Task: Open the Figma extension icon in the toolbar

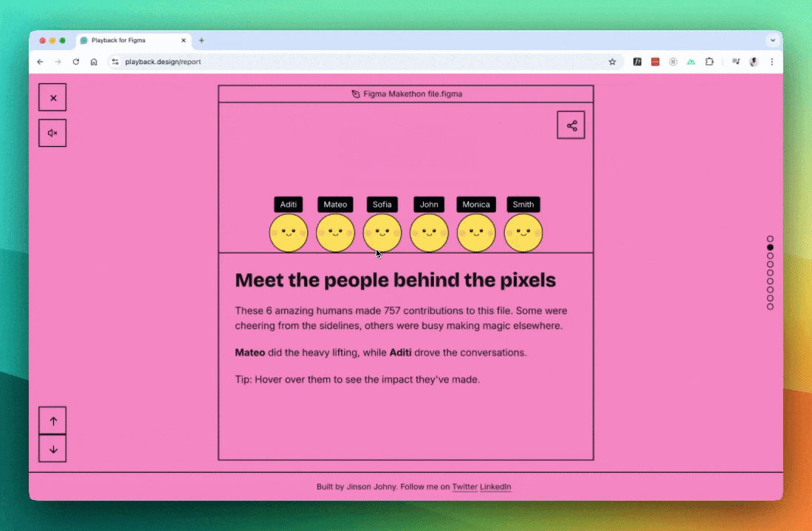Action: point(637,62)
